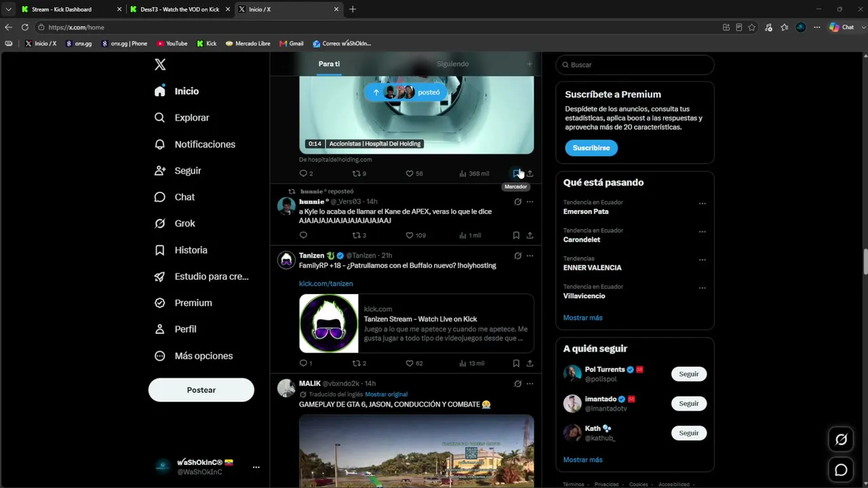
Task: Go to Notificaciones in the sidebar
Action: [x=195, y=144]
